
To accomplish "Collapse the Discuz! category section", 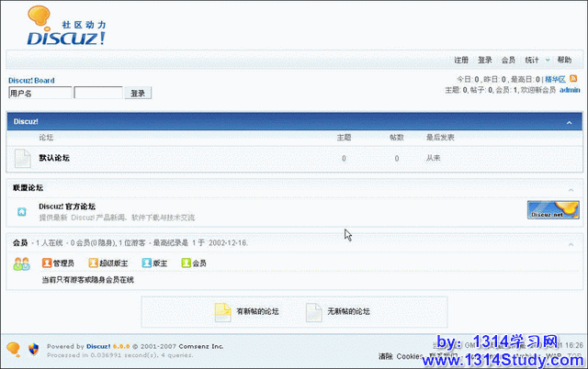I will [x=570, y=122].
